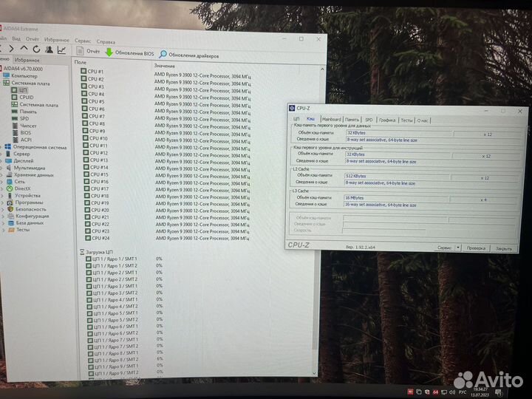This screenshot has height=399, width=532.
Task: Open the AIDA64 graph chart icon
Action: [x=61, y=50]
